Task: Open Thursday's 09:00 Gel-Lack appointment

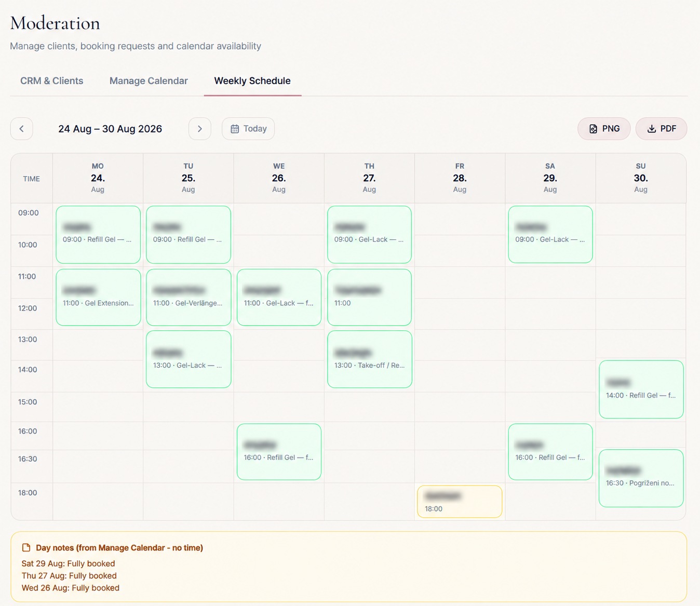Action: [x=369, y=235]
